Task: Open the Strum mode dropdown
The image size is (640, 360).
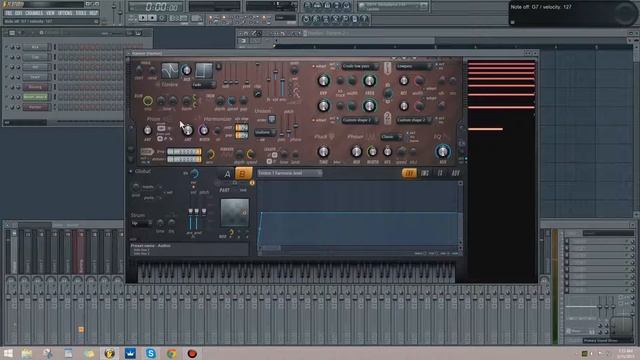Action: tap(141, 223)
